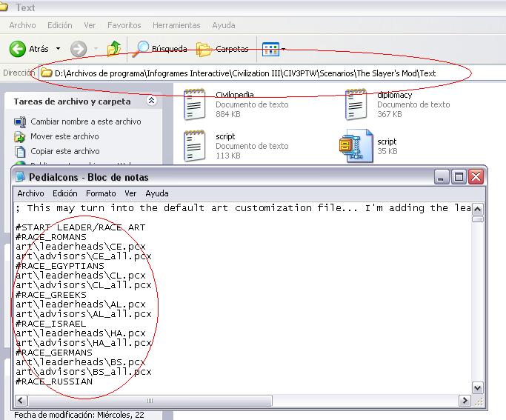Open Notepad's Formato menu
The width and height of the screenshot is (506, 420).
[100, 193]
